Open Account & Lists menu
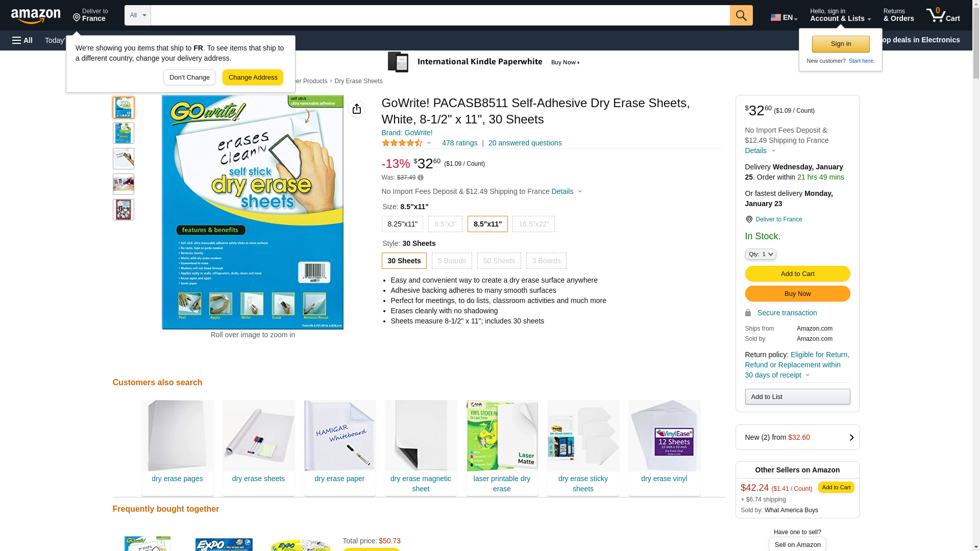The width and height of the screenshot is (980, 551). 840,15
